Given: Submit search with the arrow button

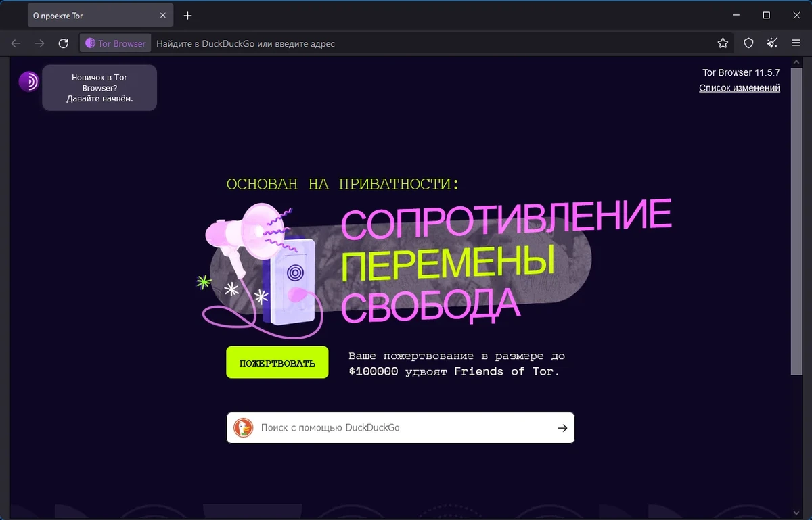Looking at the screenshot, I should (x=562, y=428).
